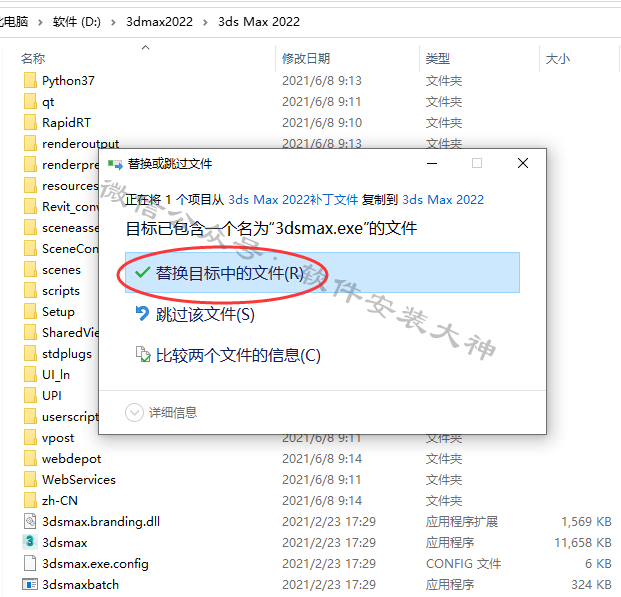Click 3ds Max 2022补丁文件 source link

click(x=293, y=200)
